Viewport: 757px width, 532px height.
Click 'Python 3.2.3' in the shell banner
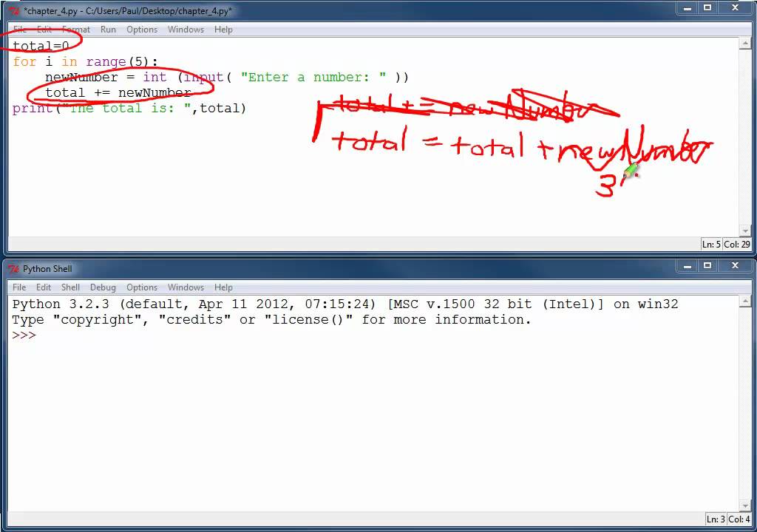61,304
